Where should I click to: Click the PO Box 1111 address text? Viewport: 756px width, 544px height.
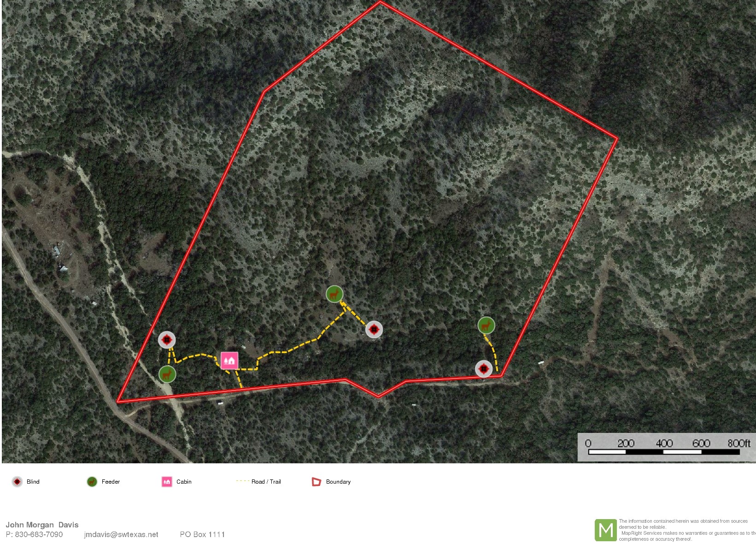[x=202, y=534]
